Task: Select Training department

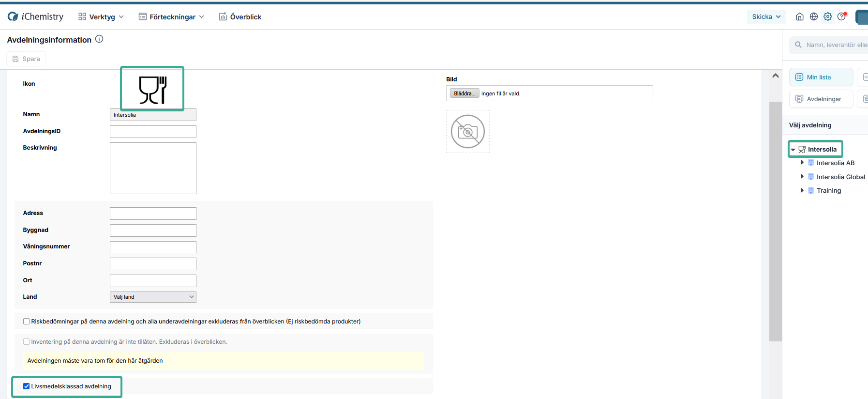Action: pos(829,190)
